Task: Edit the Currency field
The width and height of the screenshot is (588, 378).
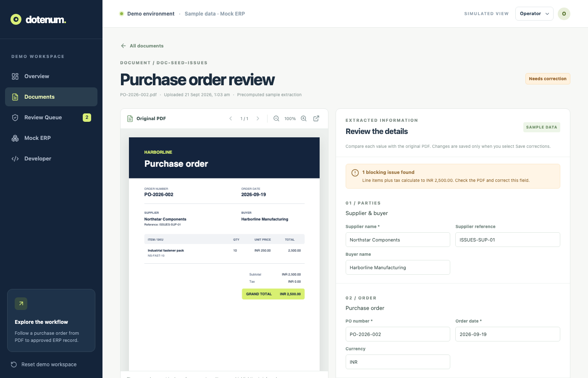Action: 398,362
